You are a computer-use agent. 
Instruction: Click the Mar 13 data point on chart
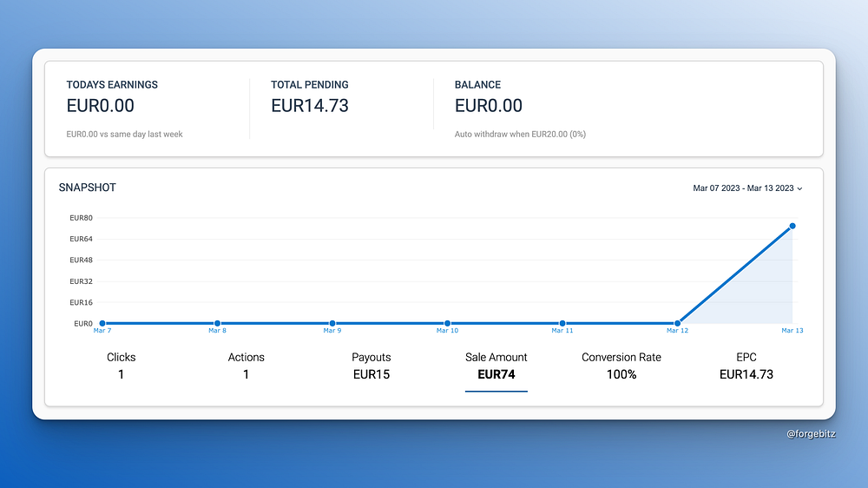(x=792, y=226)
